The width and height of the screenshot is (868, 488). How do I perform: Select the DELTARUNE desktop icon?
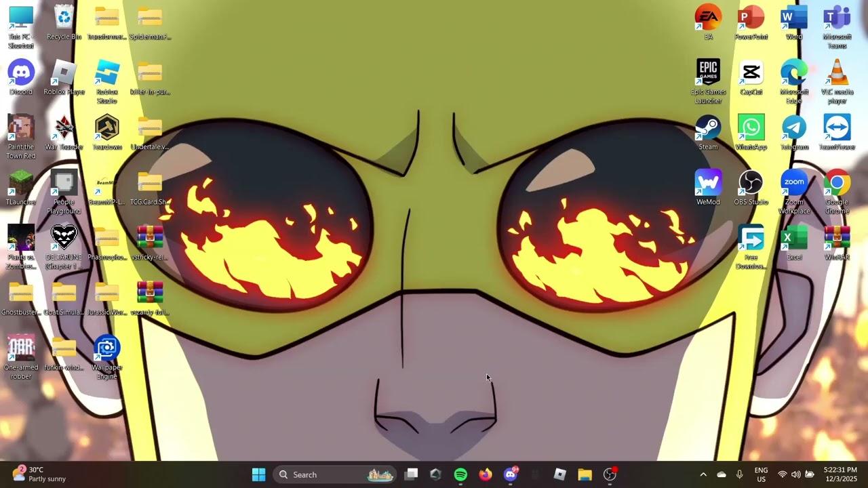pyautogui.click(x=64, y=247)
